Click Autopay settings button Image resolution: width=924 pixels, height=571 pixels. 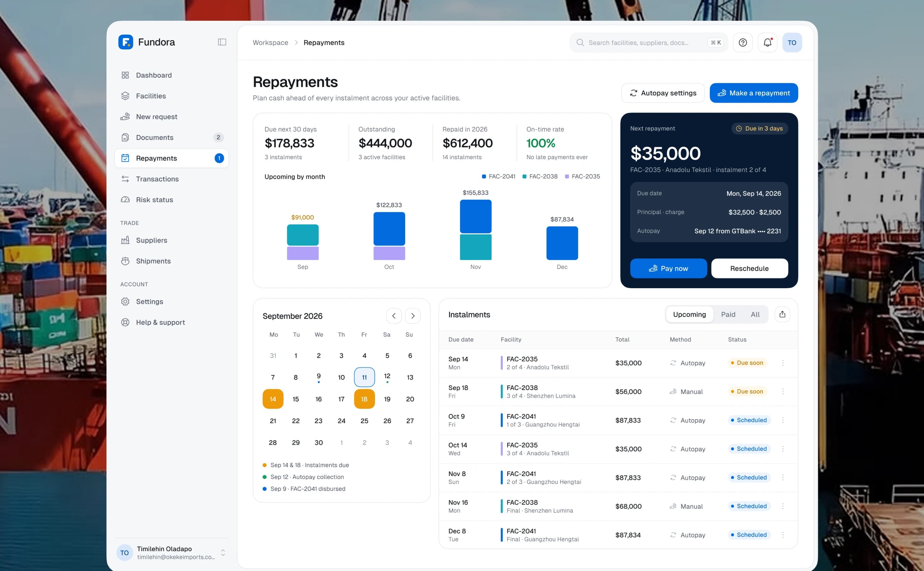tap(663, 93)
